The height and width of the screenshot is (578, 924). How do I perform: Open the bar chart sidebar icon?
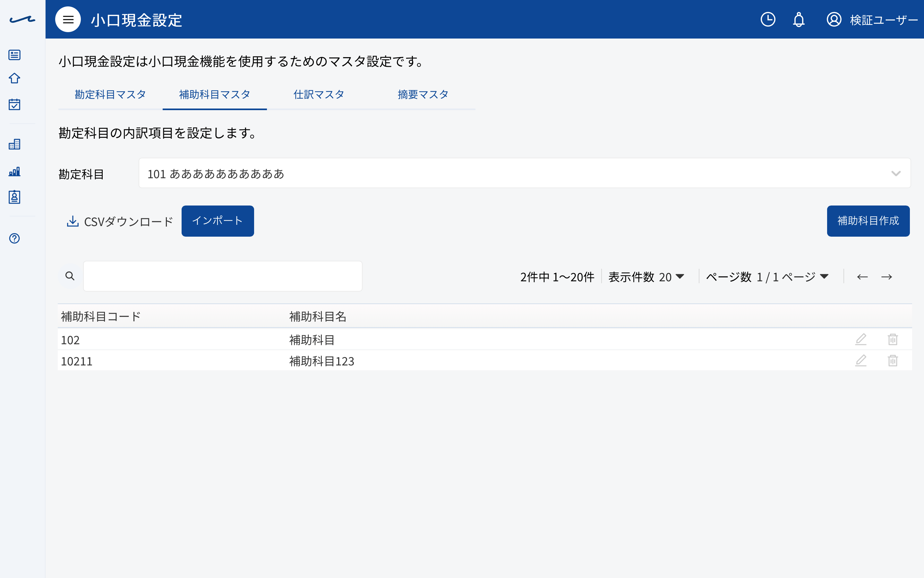pyautogui.click(x=14, y=171)
